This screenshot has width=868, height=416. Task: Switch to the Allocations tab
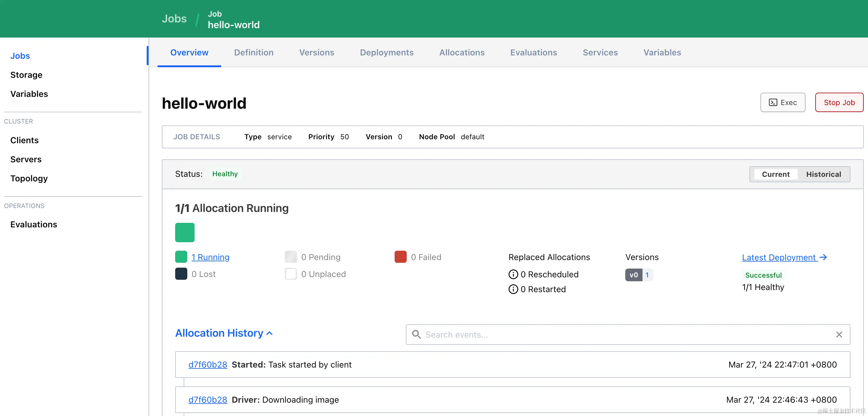pyautogui.click(x=462, y=52)
